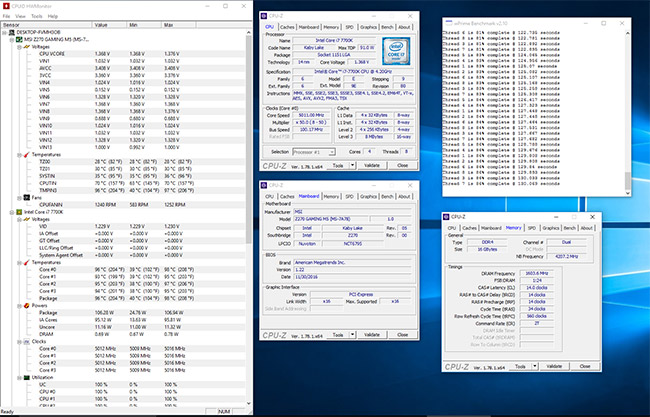The image size is (650, 417).
Task: Collapse motherboard Voltages group
Action: click(19, 47)
